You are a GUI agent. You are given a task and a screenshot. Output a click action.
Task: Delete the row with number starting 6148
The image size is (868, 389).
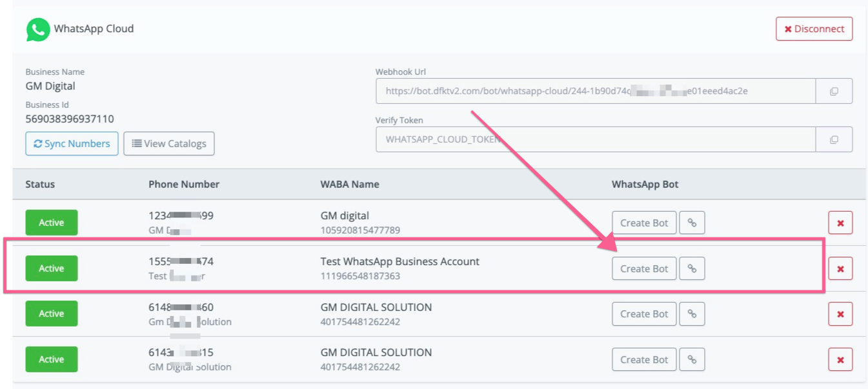pos(840,314)
